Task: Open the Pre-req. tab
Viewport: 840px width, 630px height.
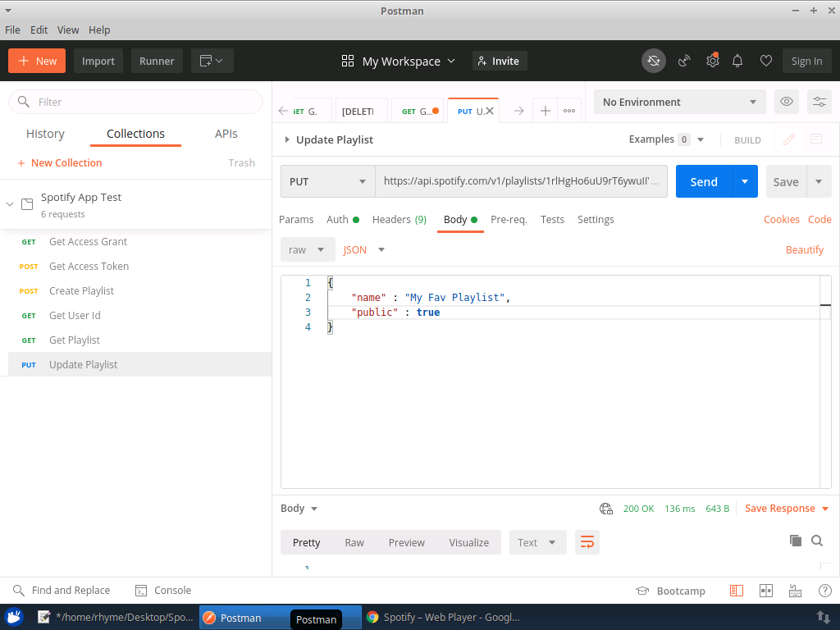Action: point(509,220)
